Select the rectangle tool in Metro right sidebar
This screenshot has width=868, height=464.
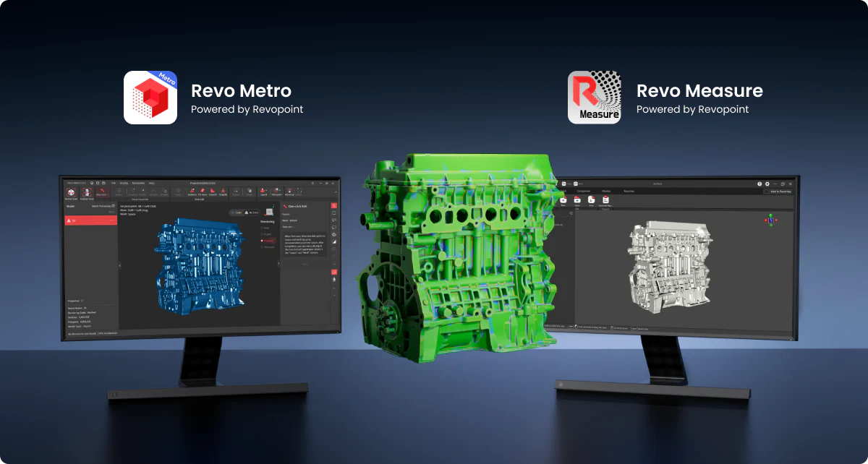coord(334,212)
